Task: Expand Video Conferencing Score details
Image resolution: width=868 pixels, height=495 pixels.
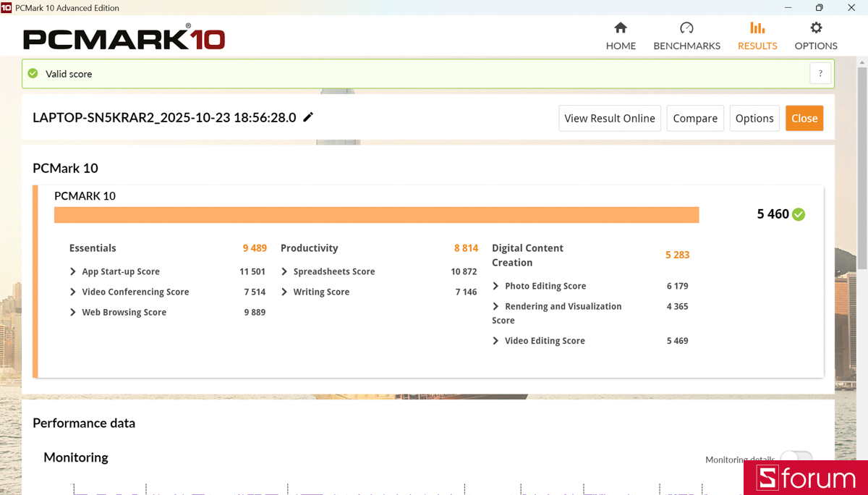Action: [x=73, y=292]
